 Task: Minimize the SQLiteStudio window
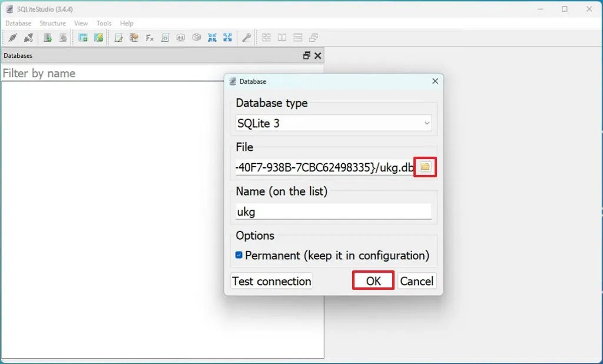(x=541, y=9)
